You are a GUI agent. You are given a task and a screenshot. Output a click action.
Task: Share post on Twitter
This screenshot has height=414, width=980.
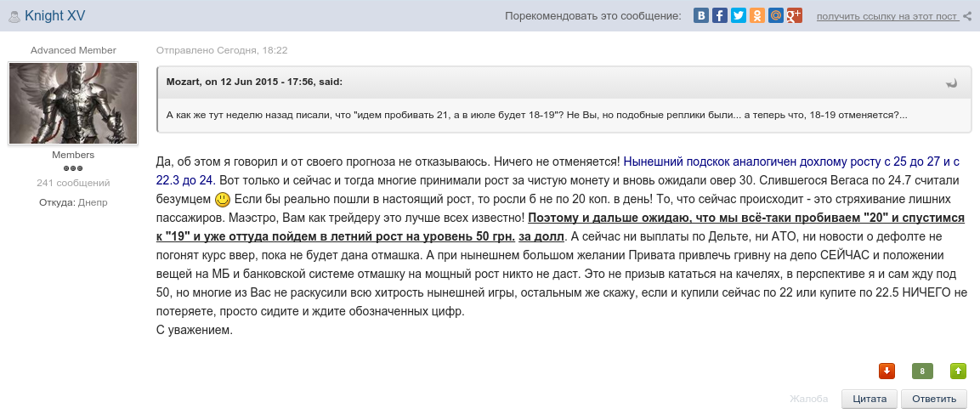pyautogui.click(x=739, y=15)
